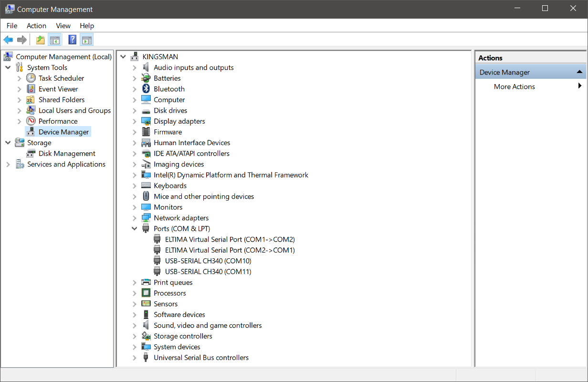The image size is (588, 382).
Task: Select USB-SERIAL CH340 (COM10) device
Action: [208, 261]
